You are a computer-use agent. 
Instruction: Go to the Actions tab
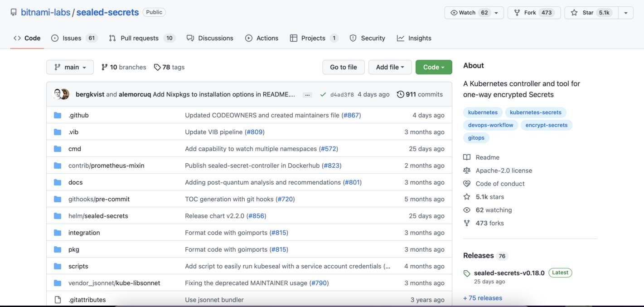click(262, 38)
